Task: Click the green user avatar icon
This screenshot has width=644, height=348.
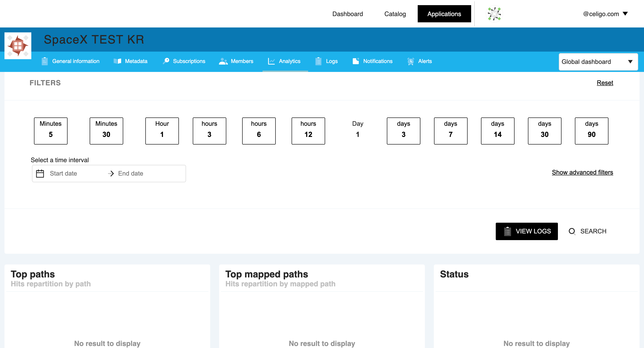Action: click(494, 14)
